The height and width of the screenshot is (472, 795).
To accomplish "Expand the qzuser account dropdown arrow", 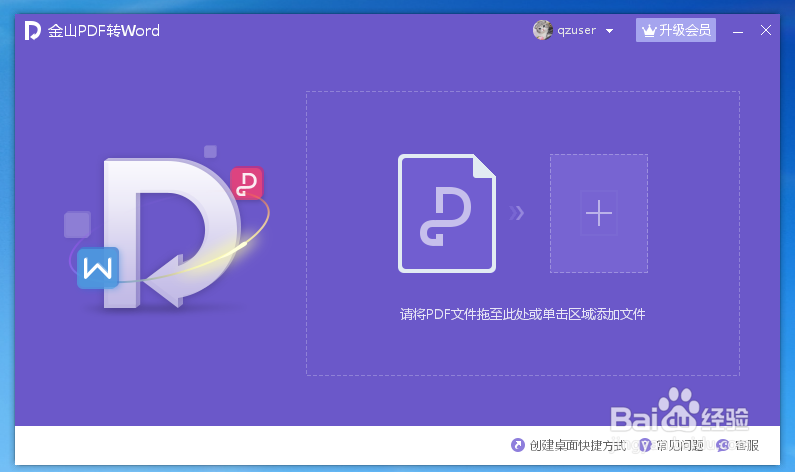I will click(609, 31).
